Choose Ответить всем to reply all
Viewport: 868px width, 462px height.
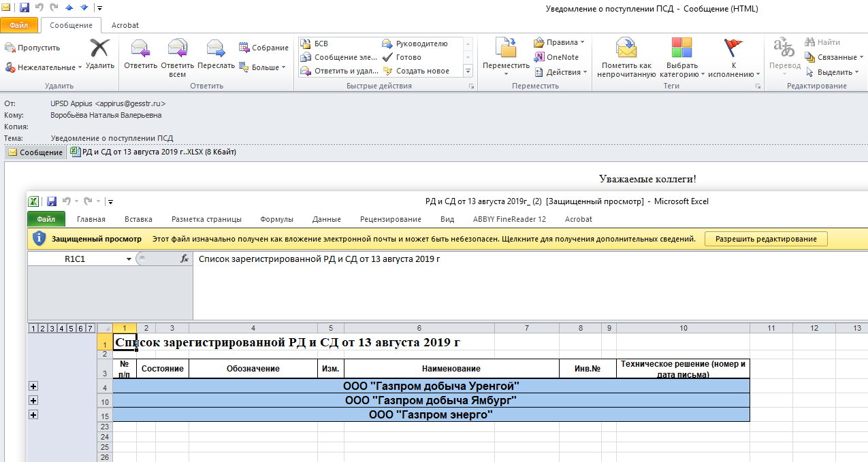click(177, 57)
